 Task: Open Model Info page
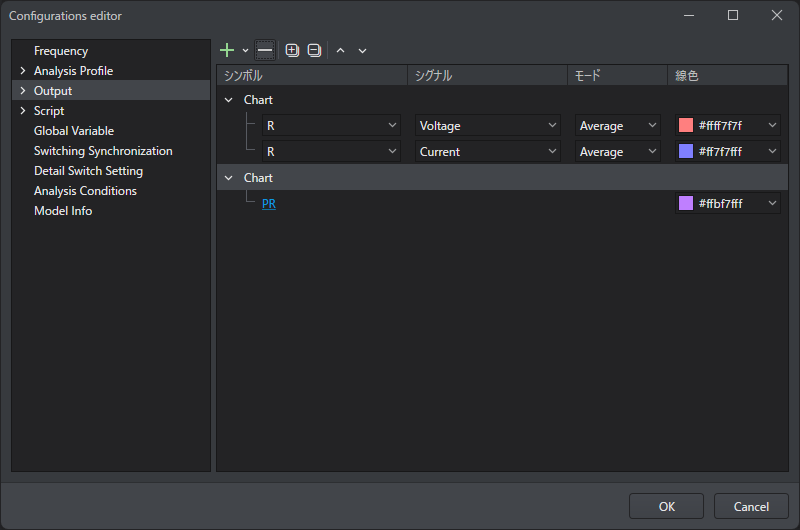(x=63, y=211)
